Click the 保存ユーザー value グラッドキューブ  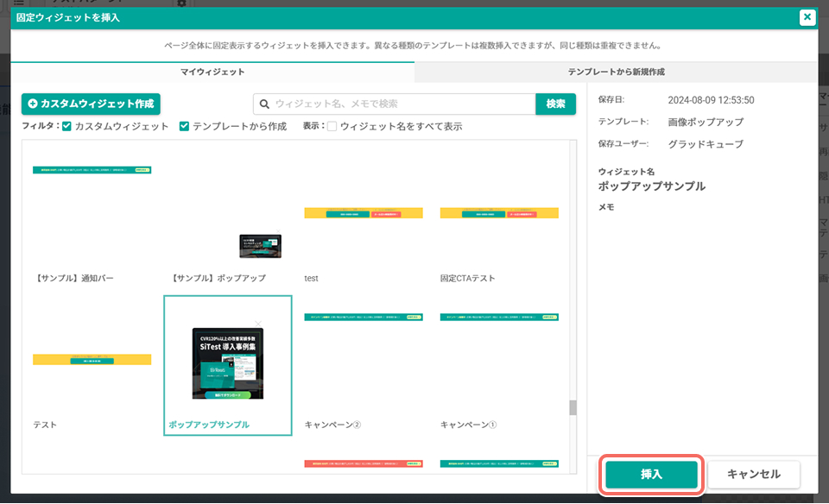[x=706, y=144]
